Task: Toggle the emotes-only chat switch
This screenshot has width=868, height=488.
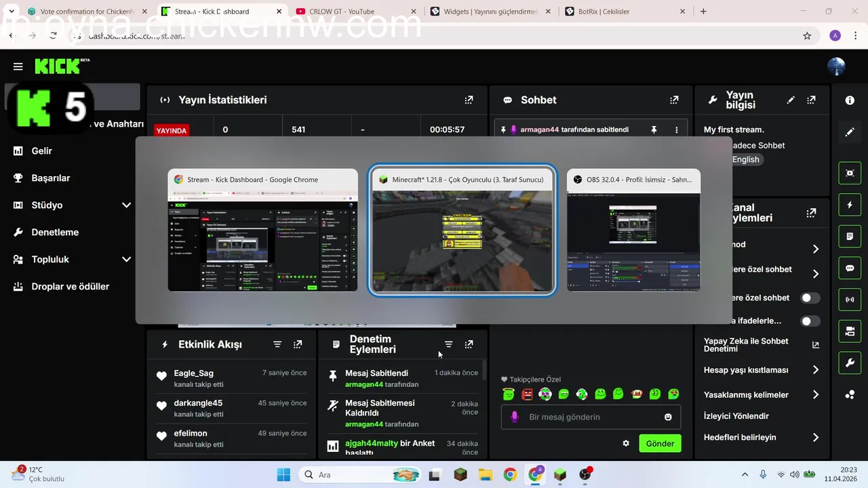Action: (x=810, y=321)
